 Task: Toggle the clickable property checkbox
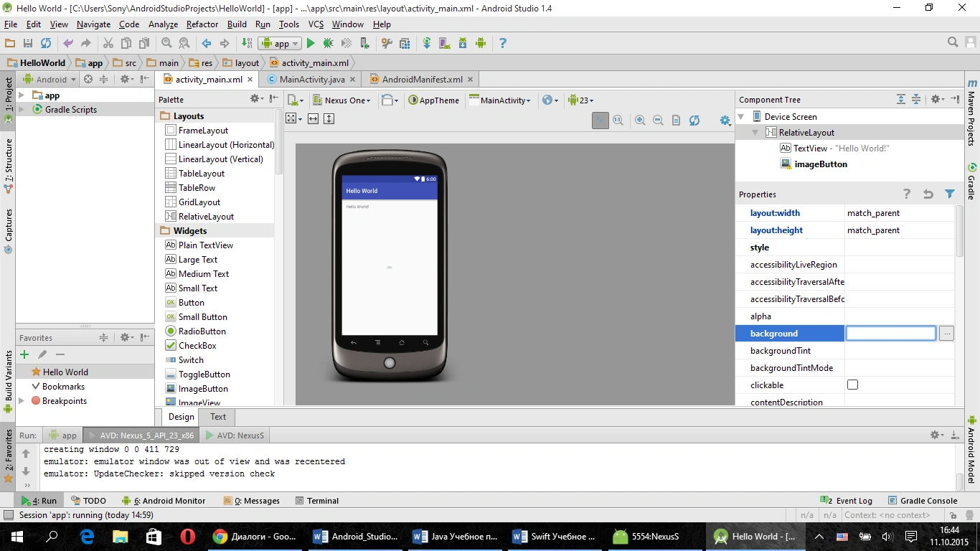[x=852, y=385]
